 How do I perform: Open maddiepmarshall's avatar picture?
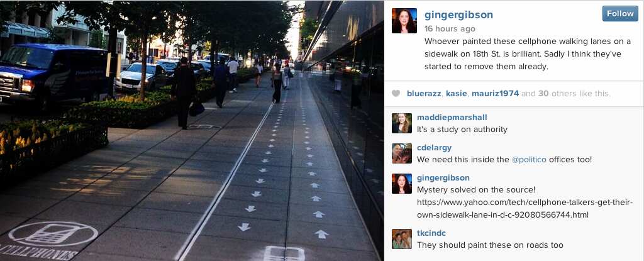(x=402, y=123)
